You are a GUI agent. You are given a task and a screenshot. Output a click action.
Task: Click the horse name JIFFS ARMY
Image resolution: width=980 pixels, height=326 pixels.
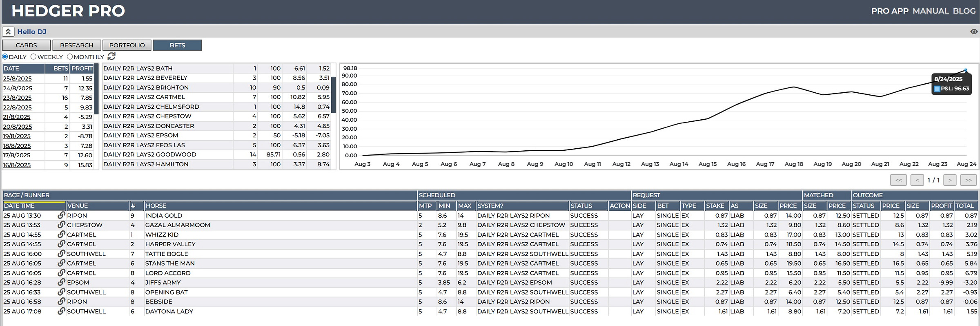coord(163,282)
